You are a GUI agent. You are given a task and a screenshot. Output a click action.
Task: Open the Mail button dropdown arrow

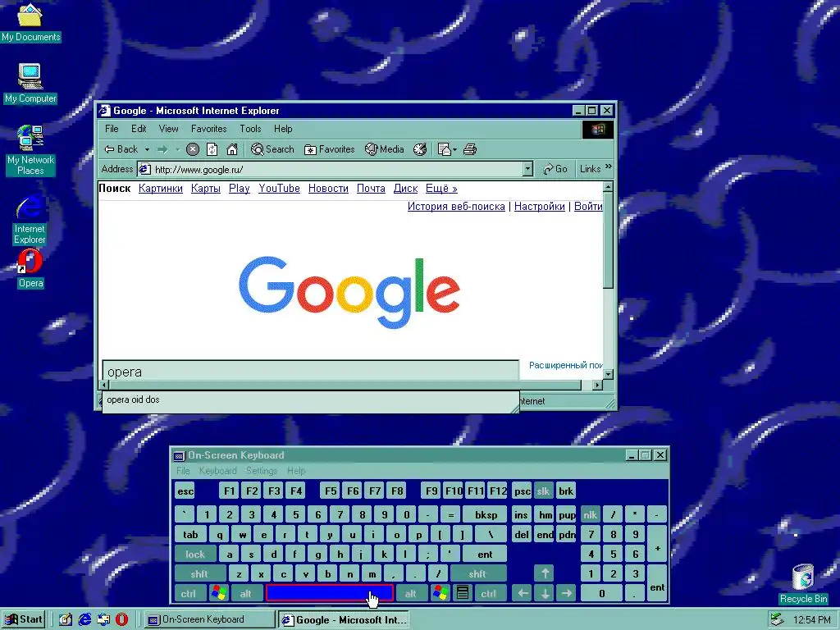454,149
